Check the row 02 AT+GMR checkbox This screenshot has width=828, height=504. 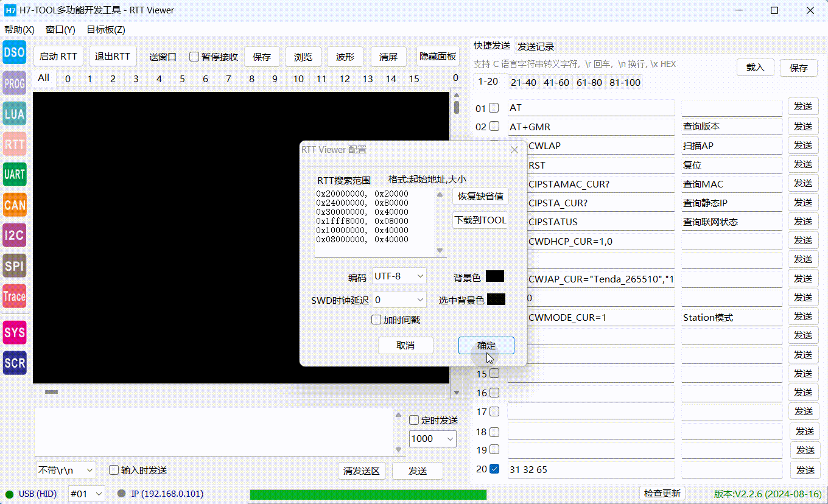coord(494,127)
